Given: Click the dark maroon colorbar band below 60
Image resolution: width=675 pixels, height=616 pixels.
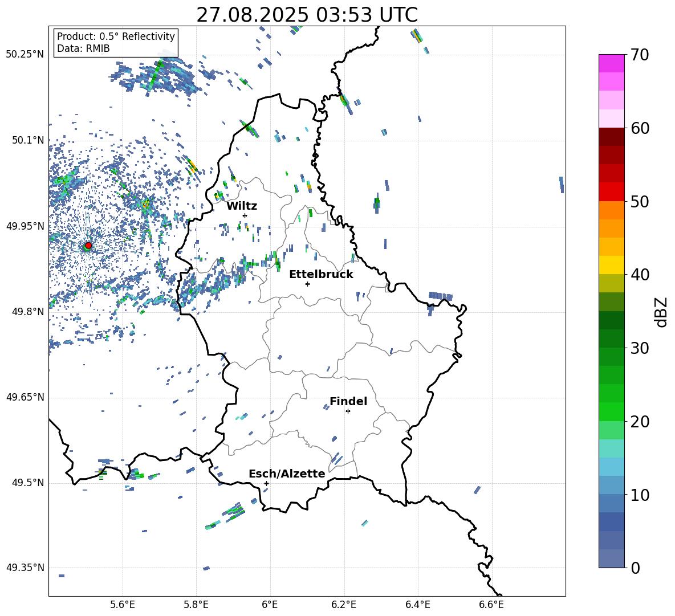Looking at the screenshot, I should [611, 137].
